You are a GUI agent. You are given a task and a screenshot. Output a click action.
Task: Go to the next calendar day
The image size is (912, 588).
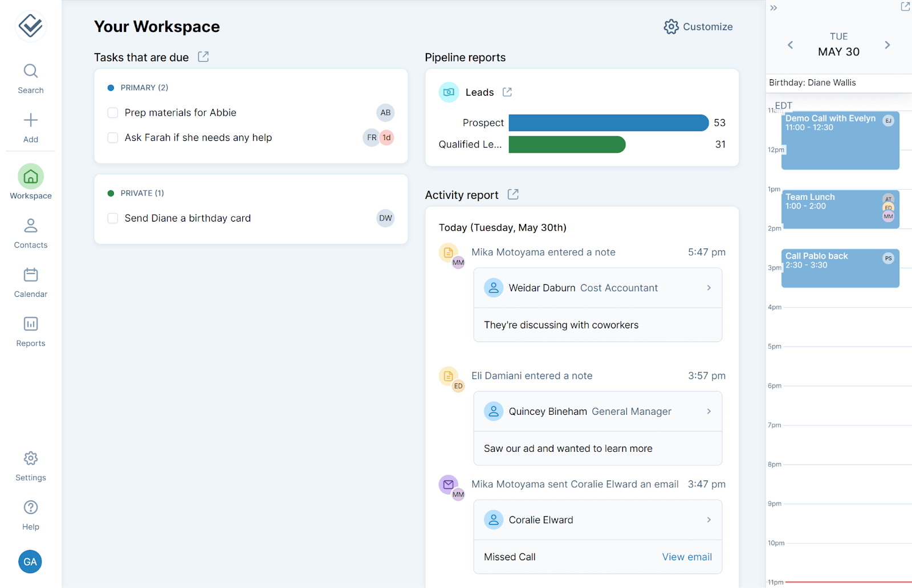click(x=887, y=44)
